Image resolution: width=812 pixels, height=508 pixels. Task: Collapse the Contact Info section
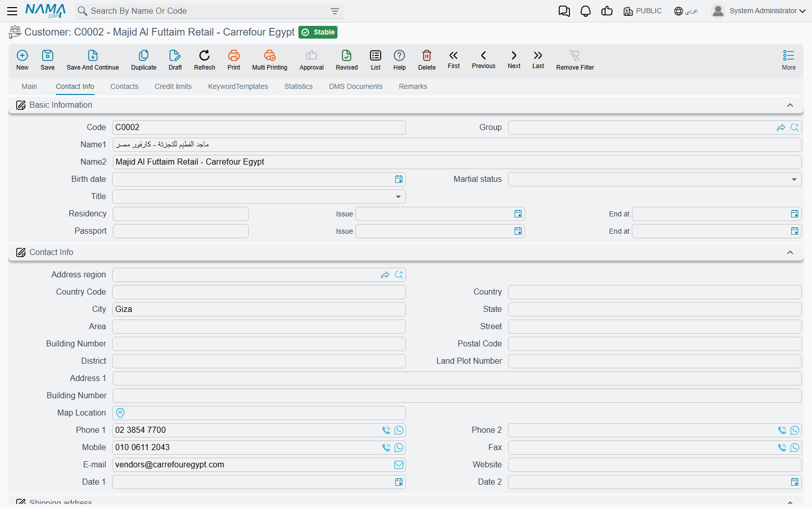click(790, 252)
